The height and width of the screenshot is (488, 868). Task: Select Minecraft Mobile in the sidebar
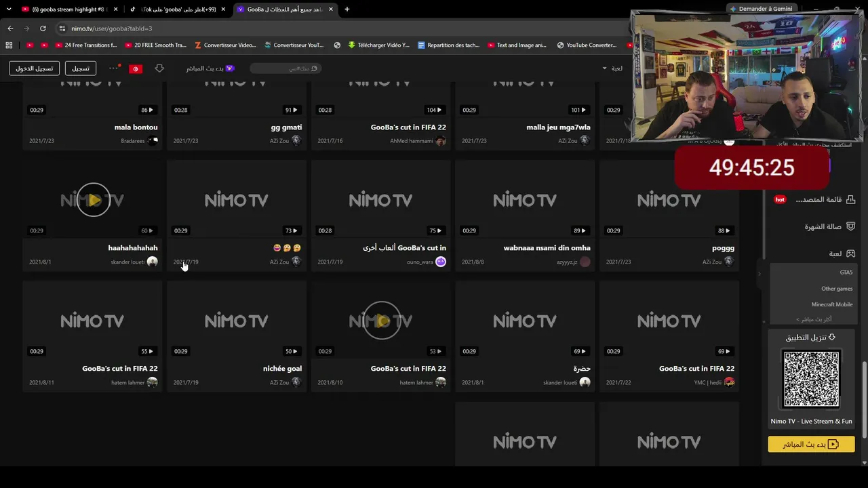point(832,305)
